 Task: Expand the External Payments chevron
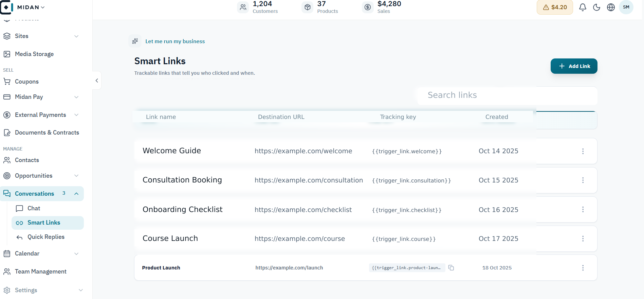coord(76,115)
